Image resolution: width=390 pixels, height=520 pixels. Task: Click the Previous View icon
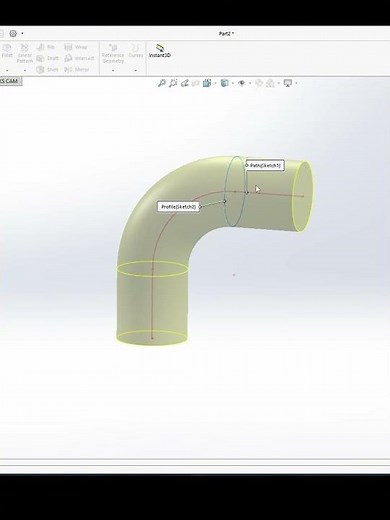(x=184, y=83)
